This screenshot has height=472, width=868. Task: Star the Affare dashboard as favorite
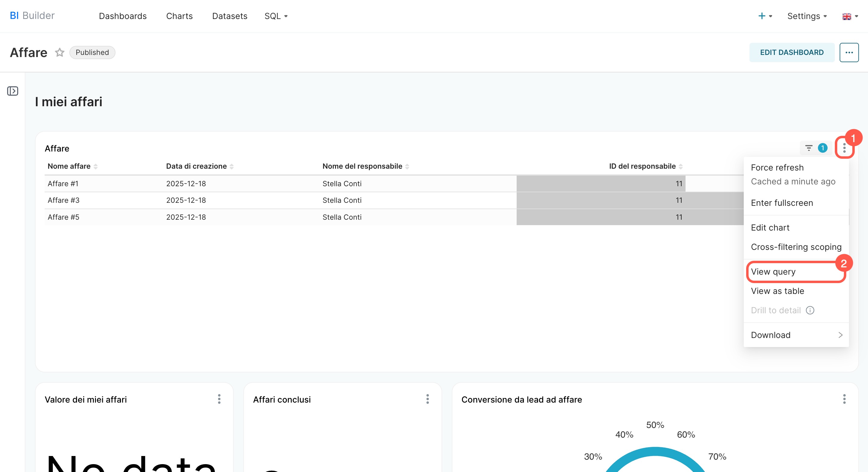[x=60, y=52]
